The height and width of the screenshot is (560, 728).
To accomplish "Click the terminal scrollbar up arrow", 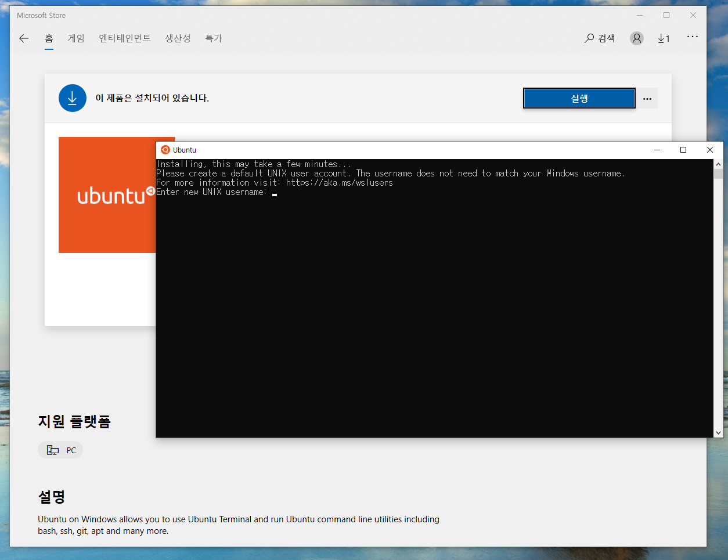I will coord(719,164).
